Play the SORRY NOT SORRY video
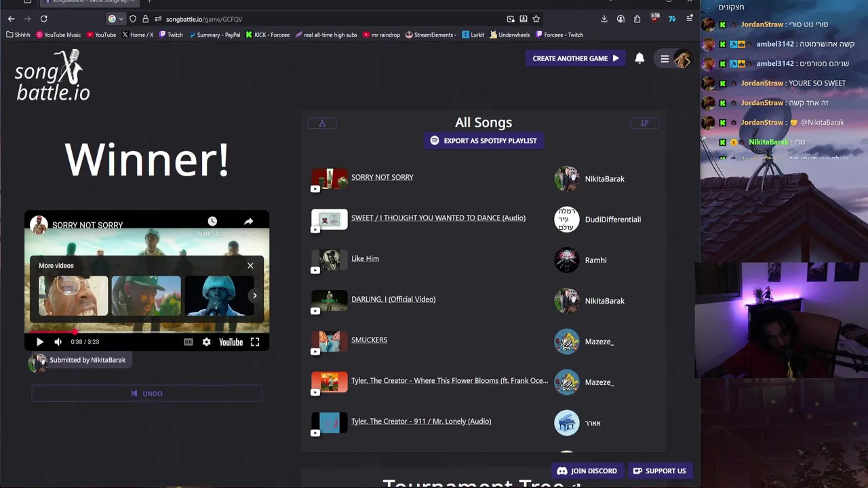Image resolution: width=868 pixels, height=488 pixels. pyautogui.click(x=39, y=342)
